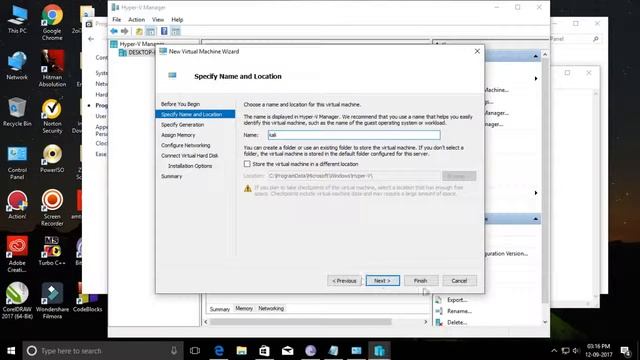This screenshot has height=360, width=640.
Task: Open the Help menu
Action: (177, 19)
